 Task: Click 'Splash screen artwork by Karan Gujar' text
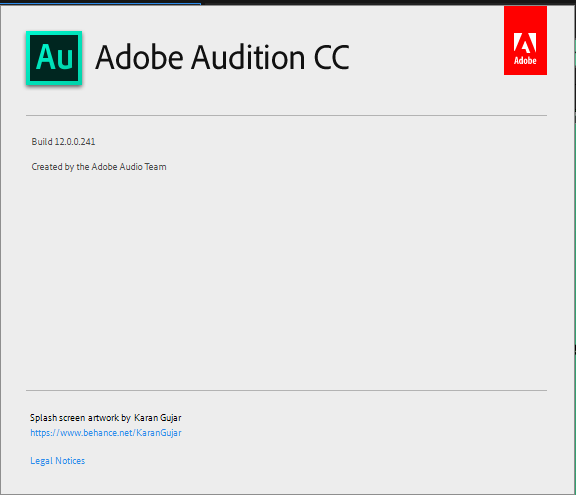point(106,418)
